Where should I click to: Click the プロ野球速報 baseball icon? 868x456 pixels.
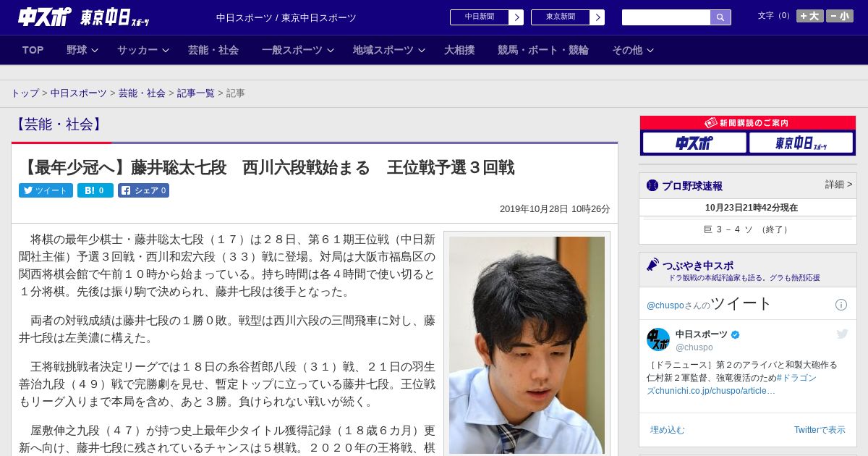click(x=652, y=185)
